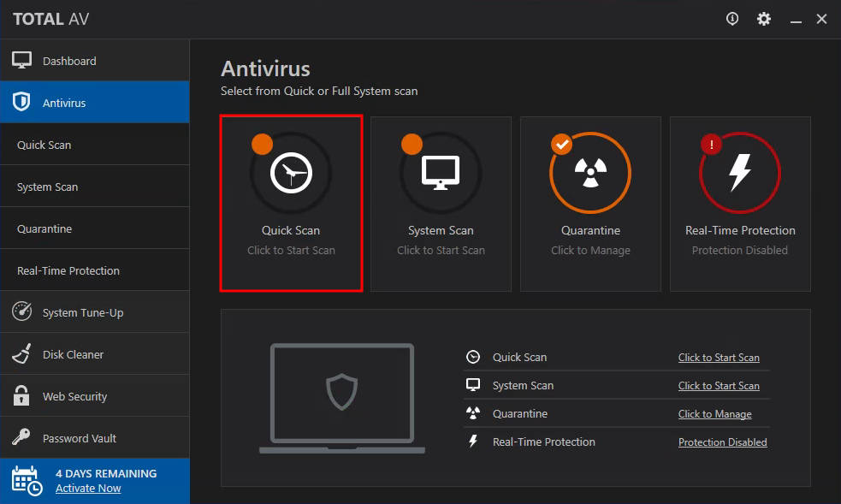The image size is (841, 504).
Task: Go to System Tune-Up section
Action: click(95, 312)
